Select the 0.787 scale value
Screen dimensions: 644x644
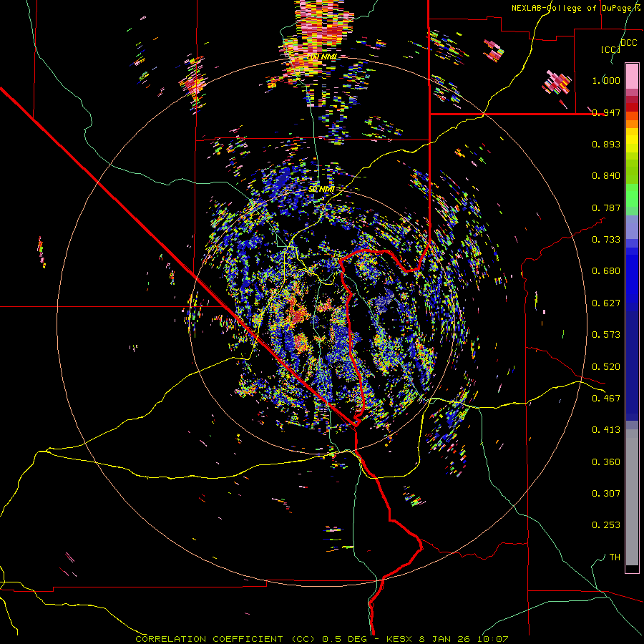tap(606, 208)
